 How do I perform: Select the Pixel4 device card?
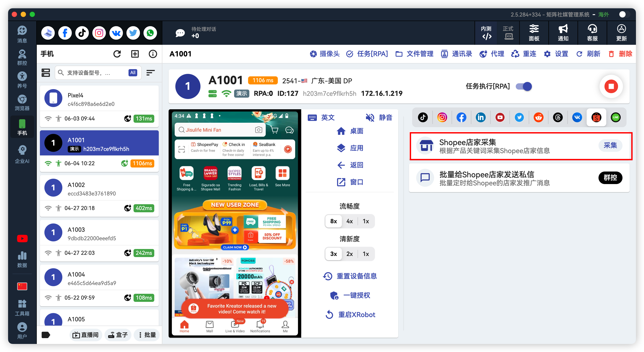[x=99, y=106]
